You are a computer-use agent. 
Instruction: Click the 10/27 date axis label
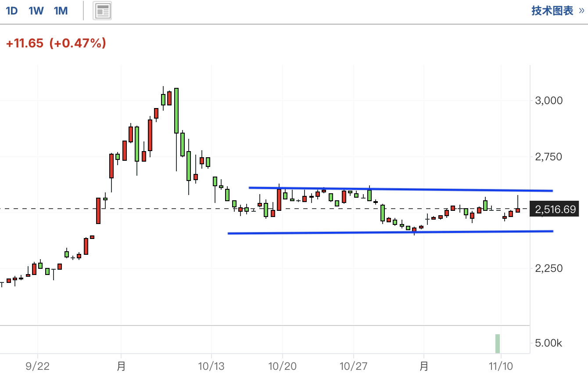pos(354,366)
